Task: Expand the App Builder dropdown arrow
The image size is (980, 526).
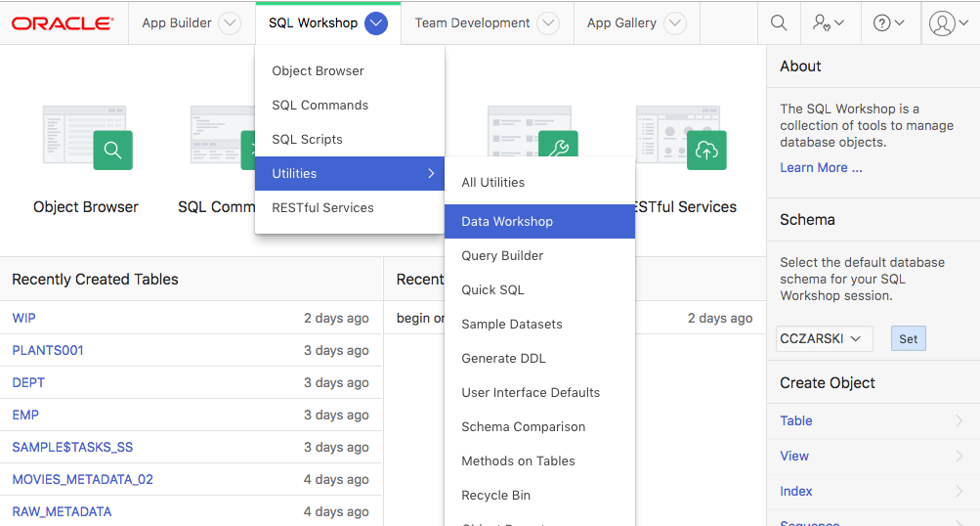Action: tap(230, 23)
